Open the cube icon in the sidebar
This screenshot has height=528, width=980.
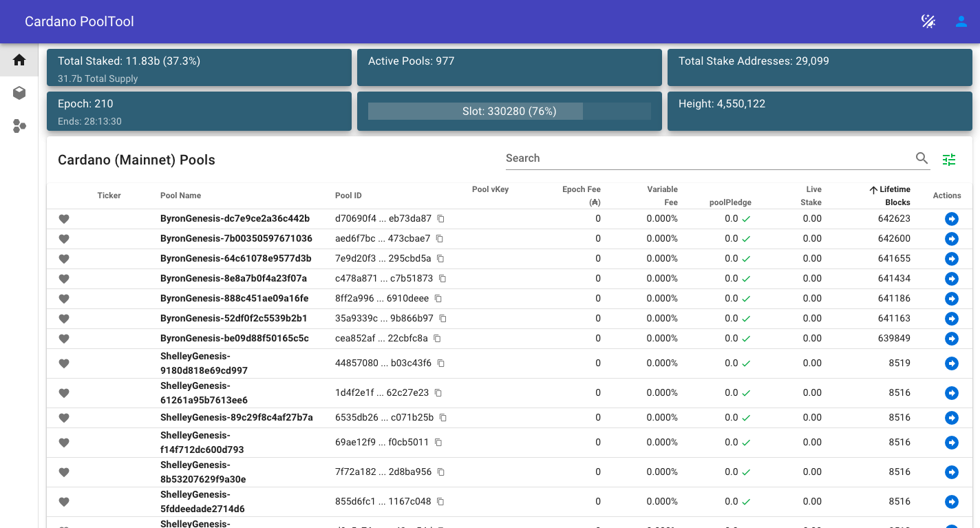click(19, 93)
